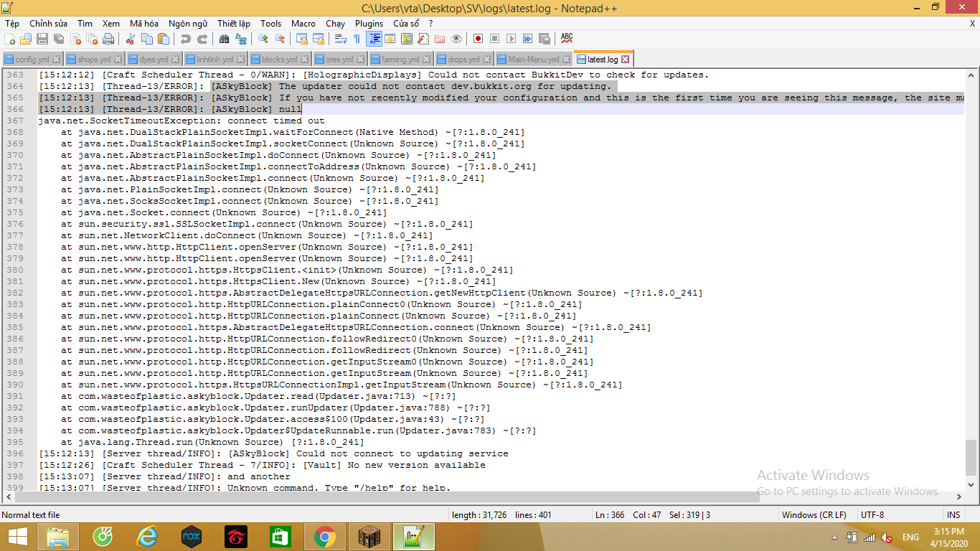Open the Plugins menu
The height and width of the screenshot is (551, 980).
click(369, 24)
